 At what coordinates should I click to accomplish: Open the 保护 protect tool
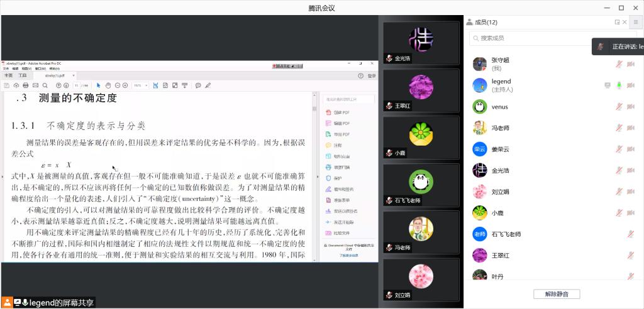click(x=329, y=178)
